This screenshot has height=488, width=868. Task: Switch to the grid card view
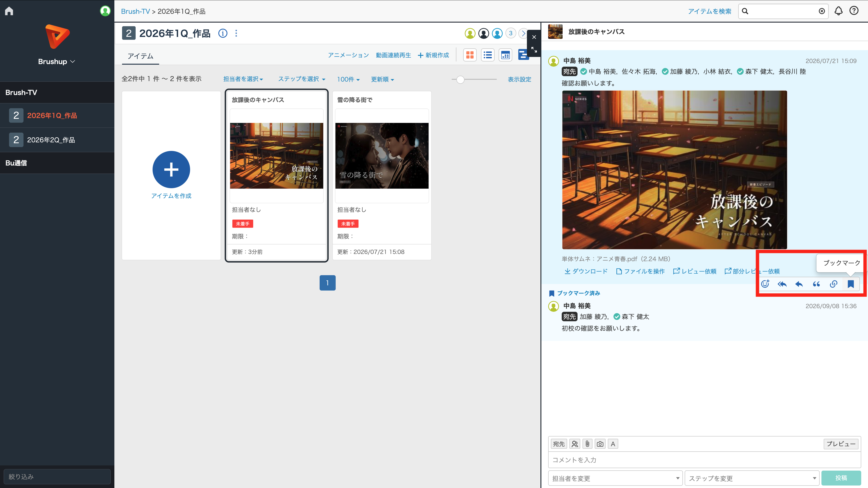470,55
